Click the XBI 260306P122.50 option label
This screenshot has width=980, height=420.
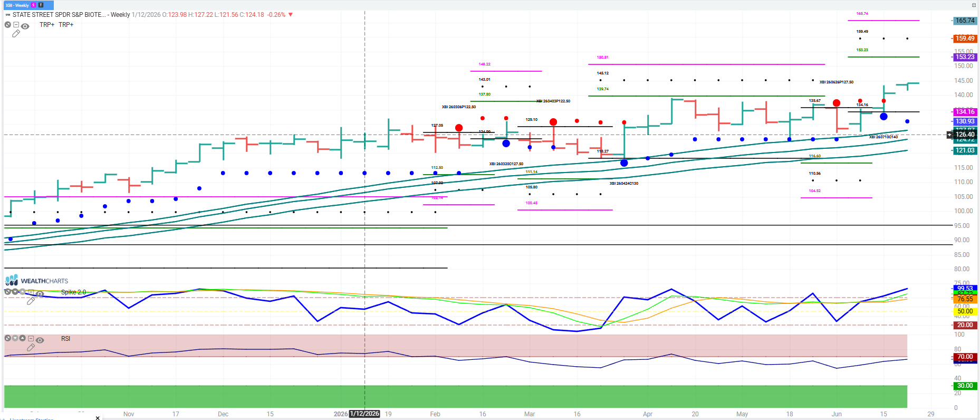(459, 107)
